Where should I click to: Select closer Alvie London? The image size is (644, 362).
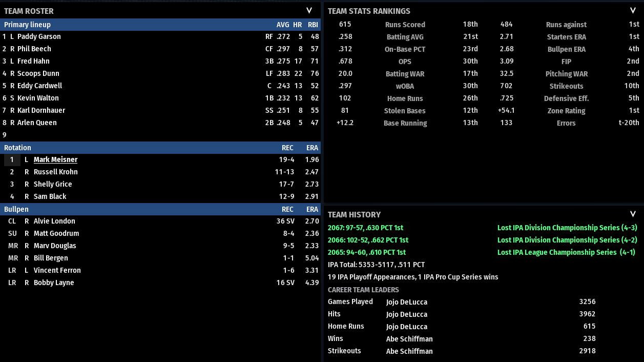(x=54, y=221)
